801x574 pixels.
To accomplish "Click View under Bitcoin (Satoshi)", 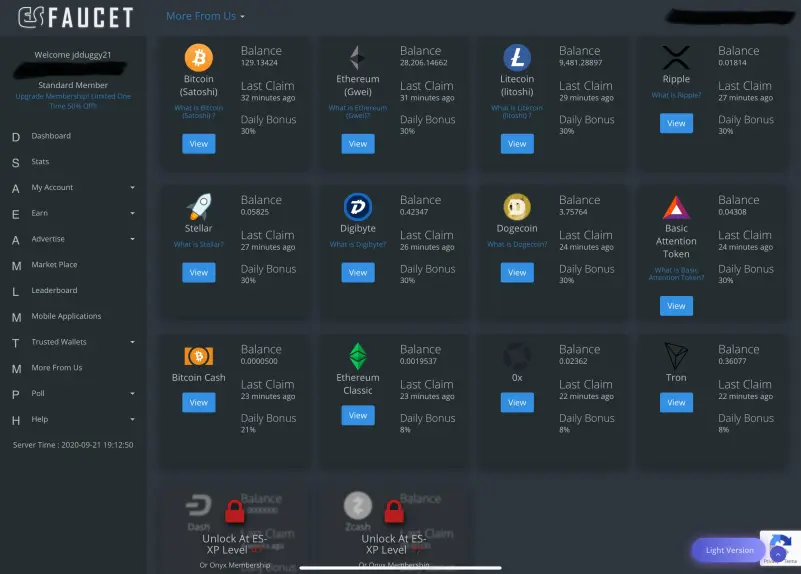I will pos(199,144).
